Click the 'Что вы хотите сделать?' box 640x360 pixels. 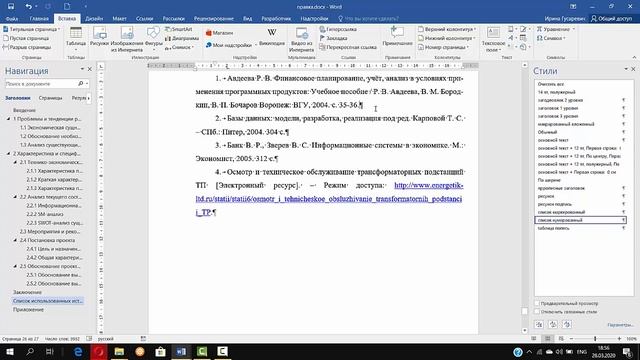click(369, 19)
